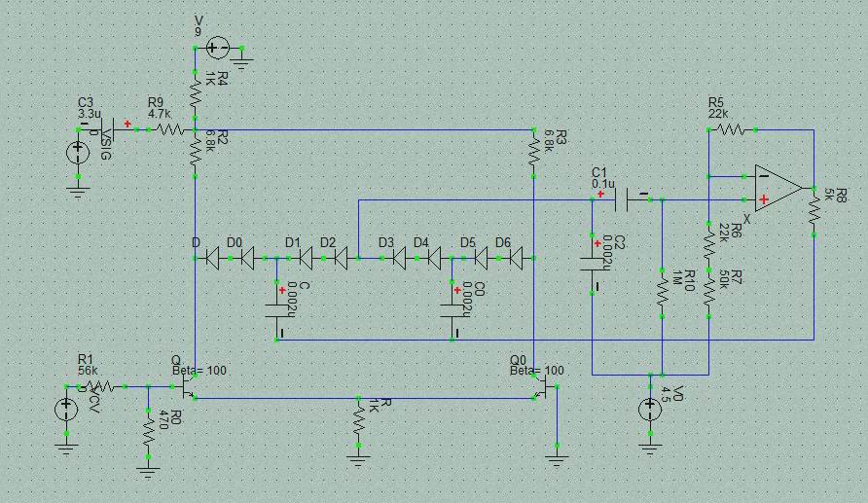Click the SIG signal source symbol
This screenshot has height=503, width=868.
click(78, 153)
